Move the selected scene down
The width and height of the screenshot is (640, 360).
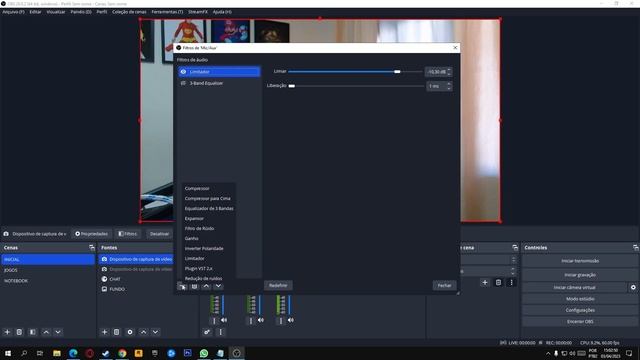[x=58, y=332]
